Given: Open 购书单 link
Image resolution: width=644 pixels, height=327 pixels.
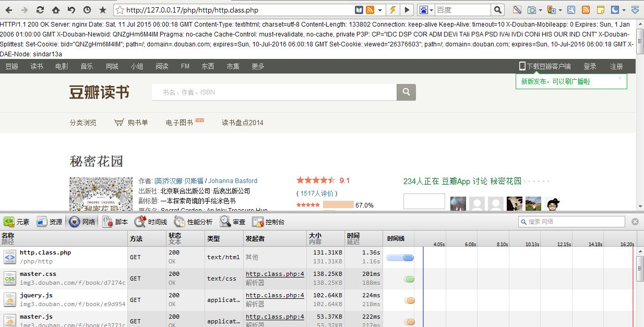Looking at the screenshot, I should [131, 123].
